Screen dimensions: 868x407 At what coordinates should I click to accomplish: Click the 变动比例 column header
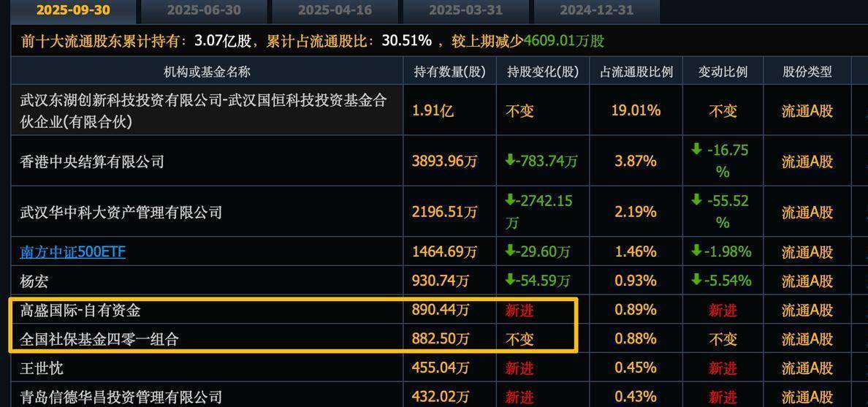(x=723, y=72)
